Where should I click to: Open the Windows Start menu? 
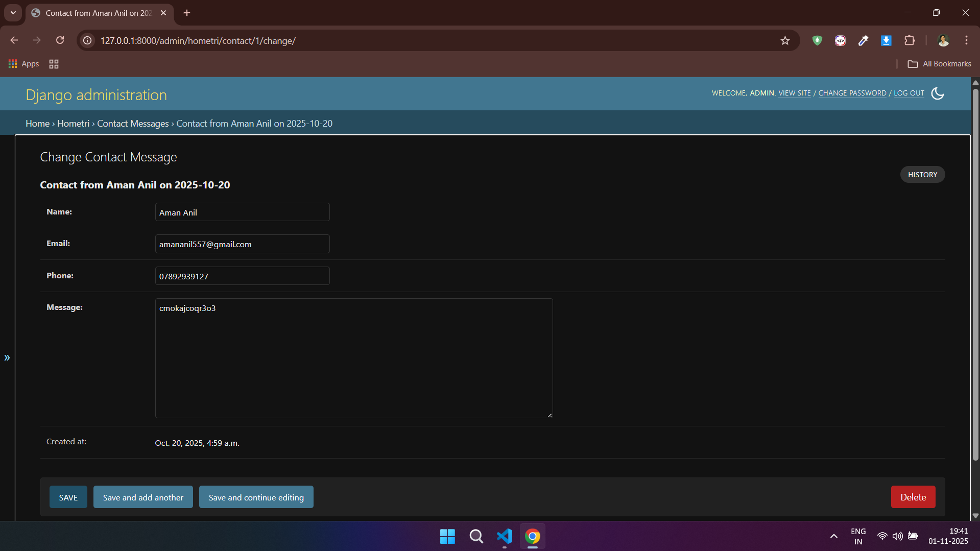(x=447, y=536)
